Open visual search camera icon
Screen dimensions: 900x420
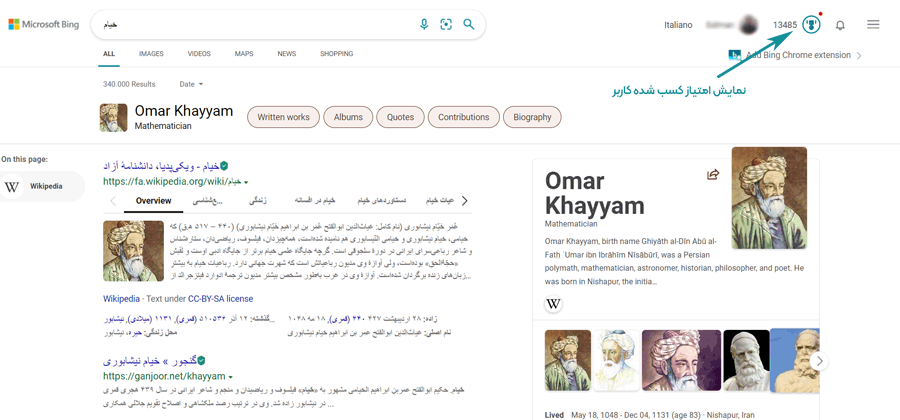tap(446, 25)
